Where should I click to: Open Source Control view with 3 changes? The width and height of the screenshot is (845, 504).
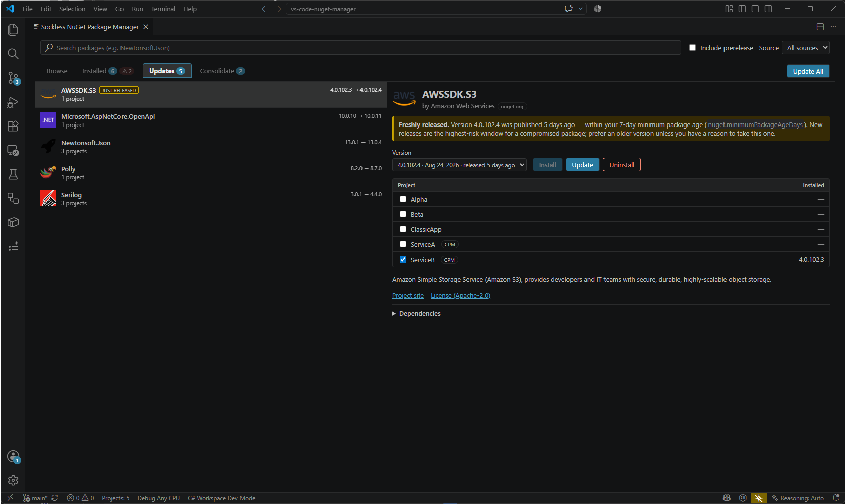pyautogui.click(x=13, y=78)
